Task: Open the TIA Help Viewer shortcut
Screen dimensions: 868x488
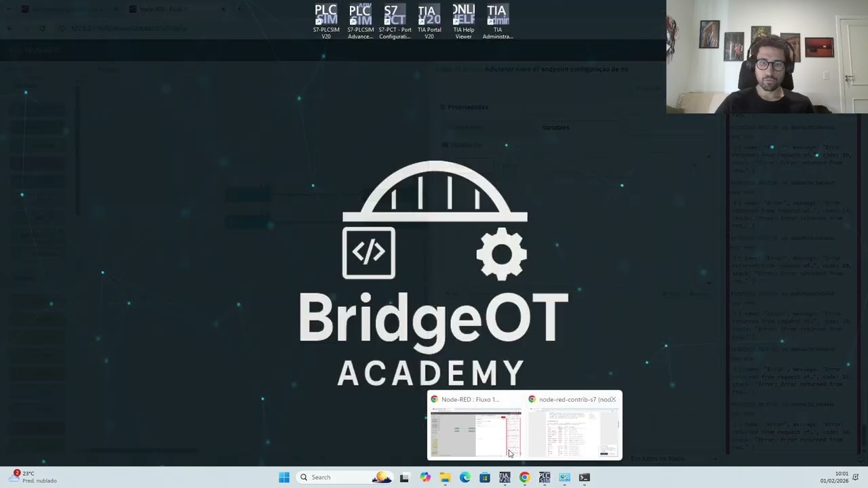Action: click(x=463, y=22)
